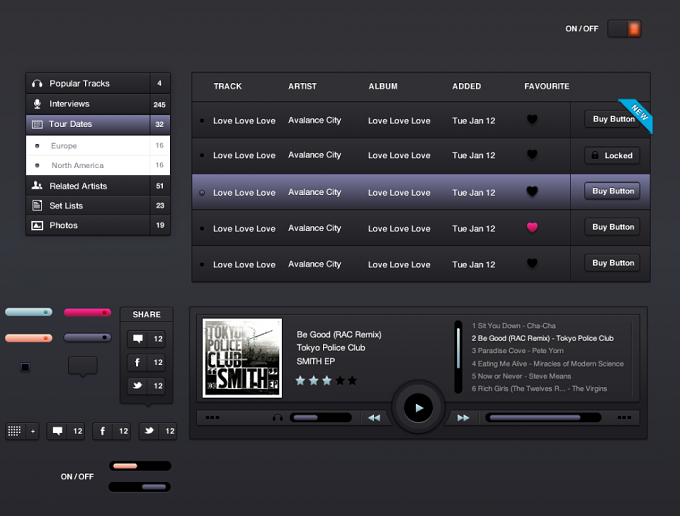Click the grid view icon at bottom left

tap(14, 431)
